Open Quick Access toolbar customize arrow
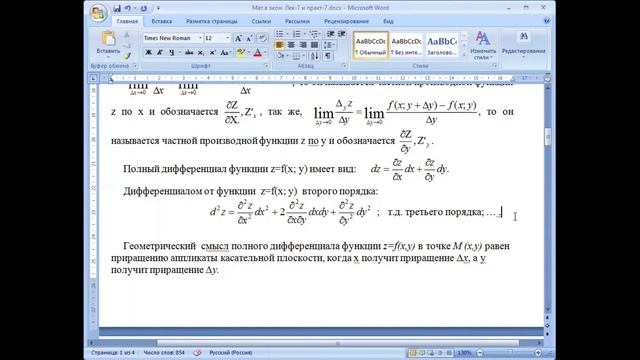 tap(158, 8)
